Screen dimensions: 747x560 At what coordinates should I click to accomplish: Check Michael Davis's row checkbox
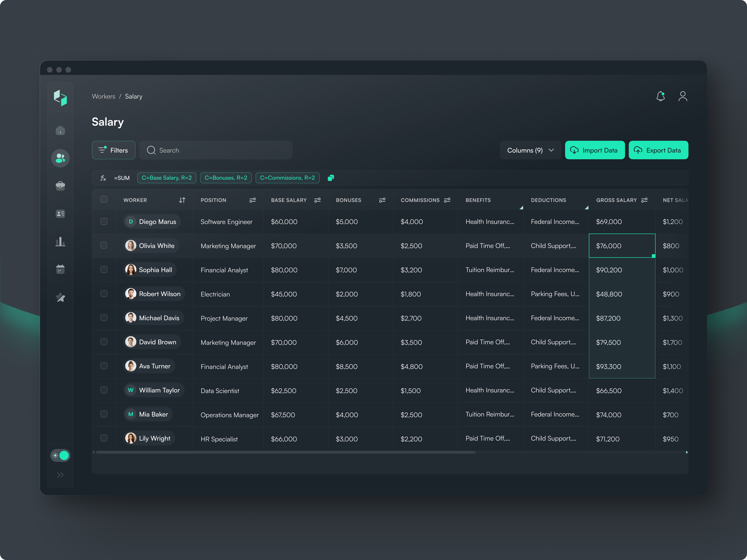pyautogui.click(x=104, y=318)
